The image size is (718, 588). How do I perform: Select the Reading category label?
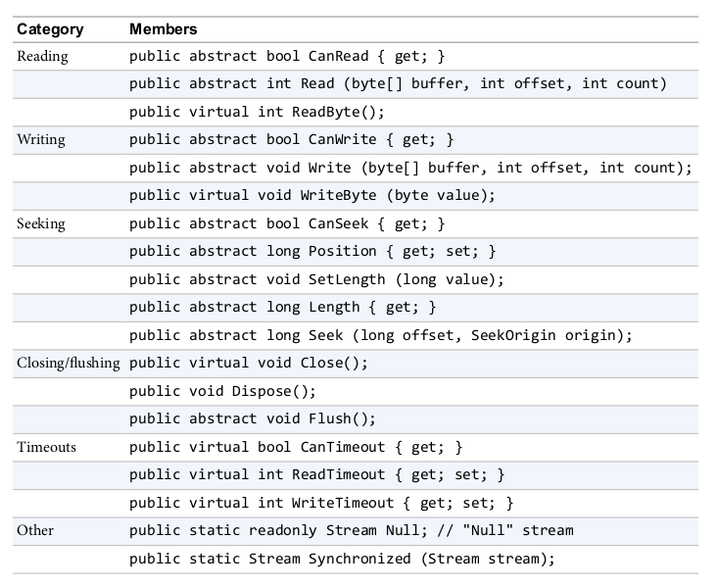(42, 56)
